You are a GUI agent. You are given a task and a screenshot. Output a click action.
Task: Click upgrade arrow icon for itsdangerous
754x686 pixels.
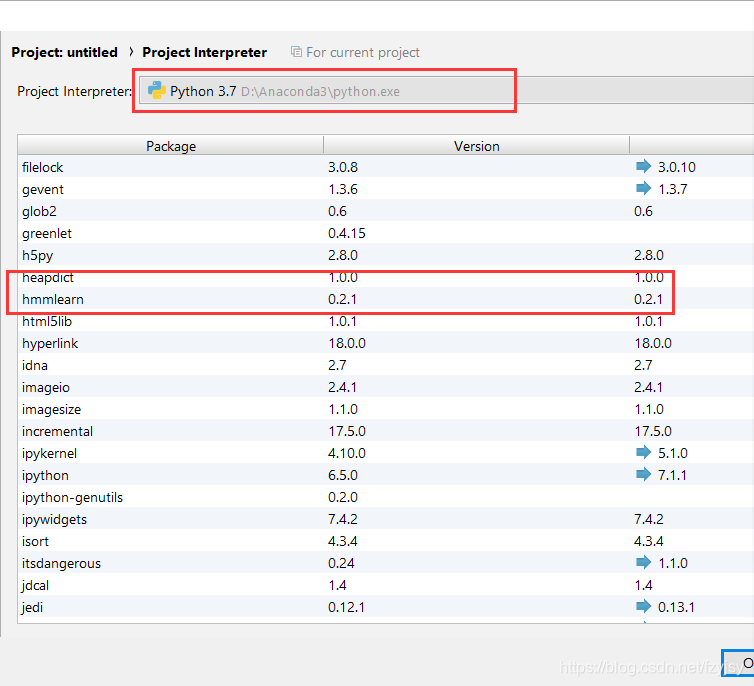(643, 562)
